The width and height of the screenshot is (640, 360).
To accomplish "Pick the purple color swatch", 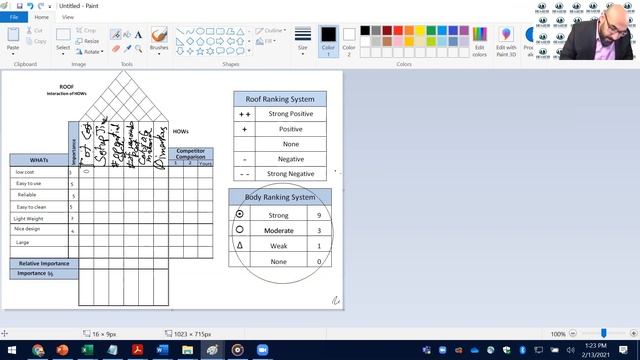I will (x=464, y=30).
